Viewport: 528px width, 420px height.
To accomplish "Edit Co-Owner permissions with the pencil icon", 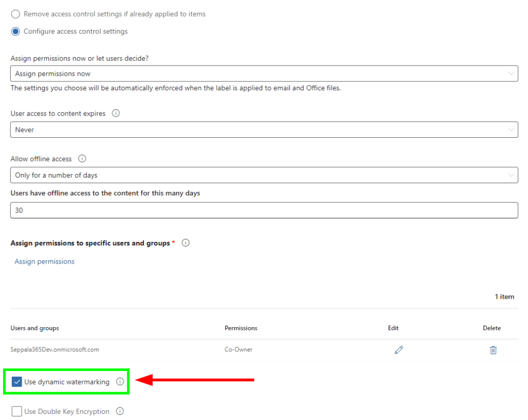I will click(x=399, y=350).
